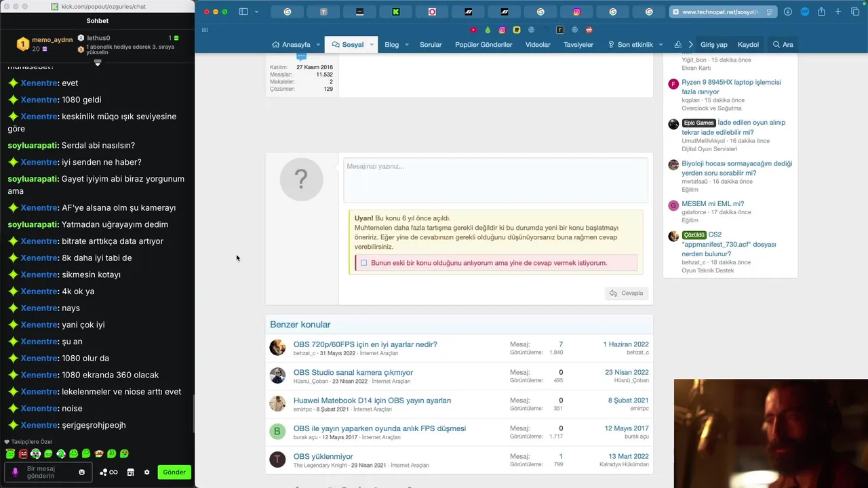
Task: Click the microphone icon in Kick chat input
Action: coord(16,472)
